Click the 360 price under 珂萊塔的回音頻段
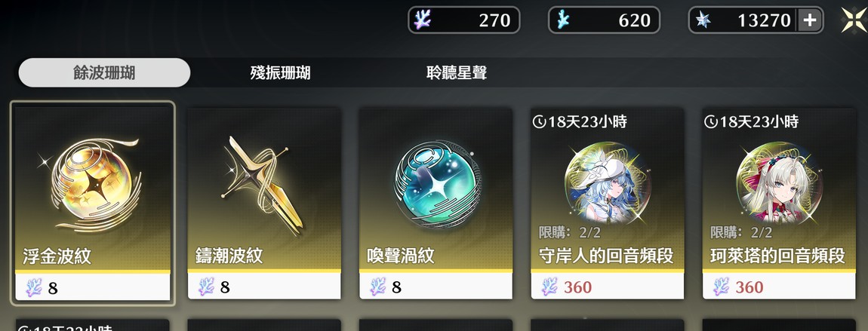 coord(749,287)
